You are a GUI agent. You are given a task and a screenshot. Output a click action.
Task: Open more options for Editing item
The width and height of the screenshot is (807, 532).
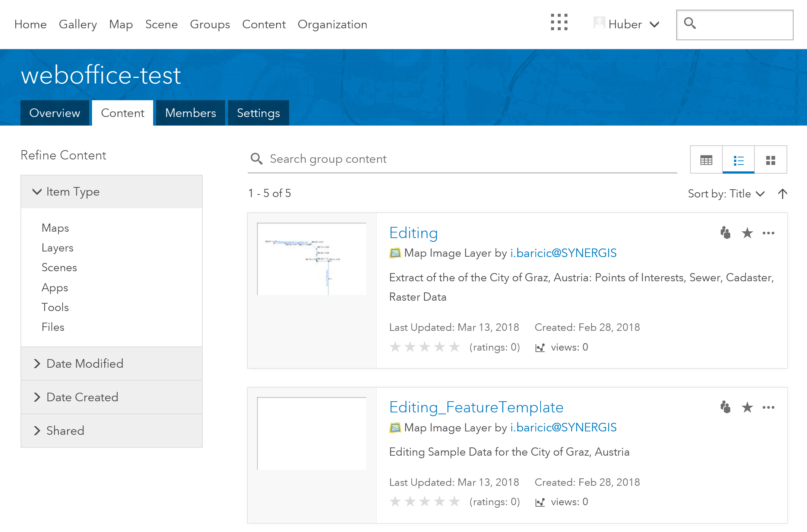click(769, 233)
